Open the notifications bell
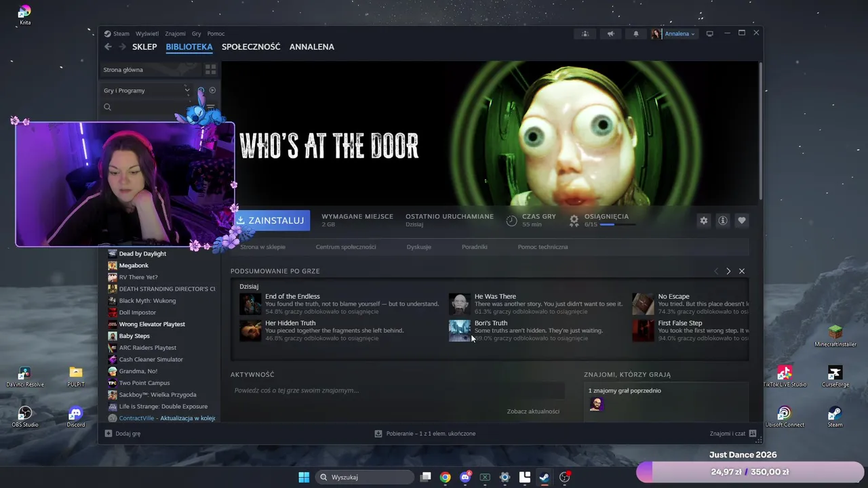The image size is (868, 488). click(636, 34)
